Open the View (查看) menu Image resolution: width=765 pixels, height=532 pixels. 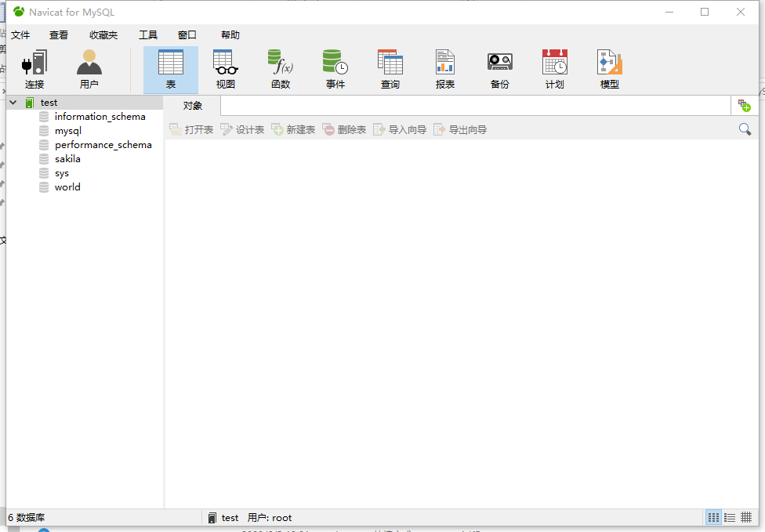[59, 35]
